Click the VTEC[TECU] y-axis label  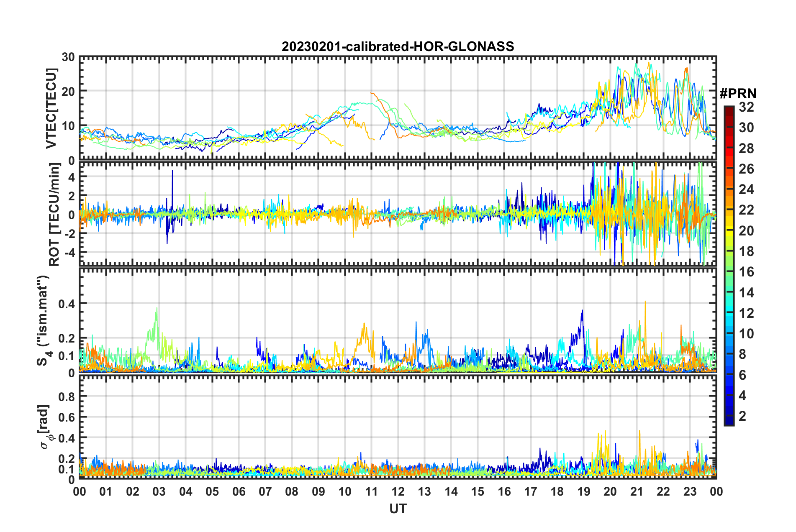51,109
